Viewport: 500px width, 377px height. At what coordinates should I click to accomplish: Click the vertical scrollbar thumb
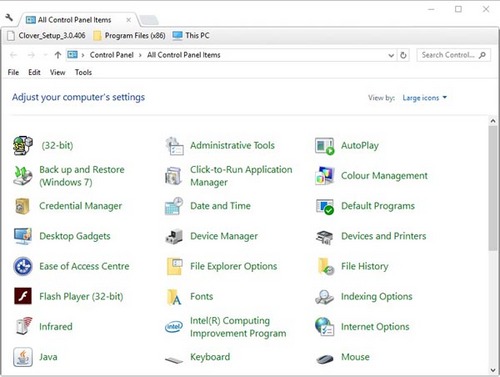493,188
